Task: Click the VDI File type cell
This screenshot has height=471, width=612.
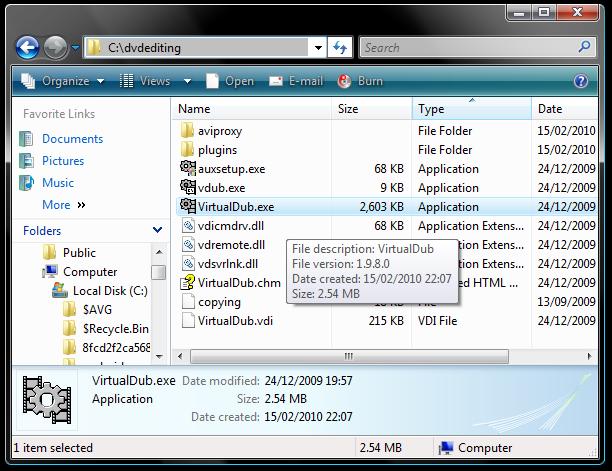Action: click(x=437, y=321)
